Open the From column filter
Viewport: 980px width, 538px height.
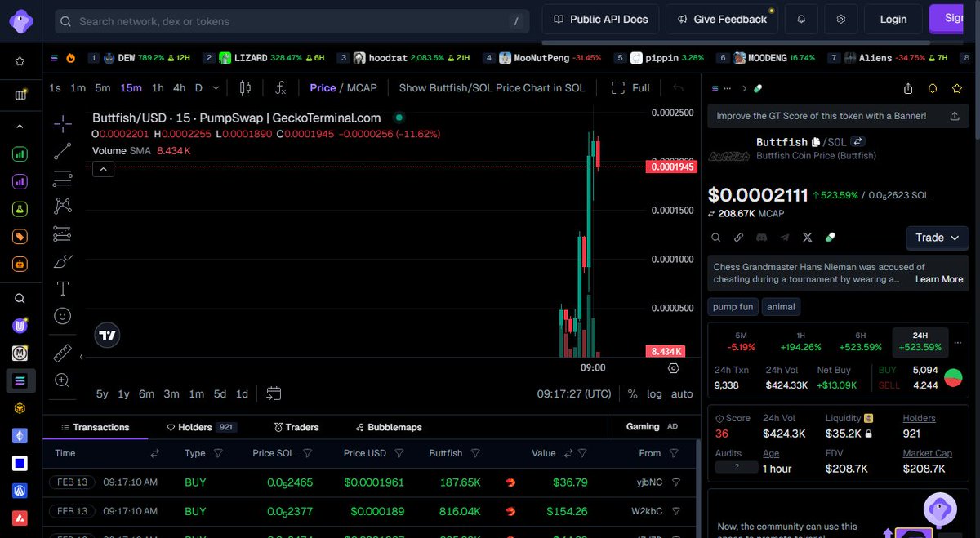point(673,453)
